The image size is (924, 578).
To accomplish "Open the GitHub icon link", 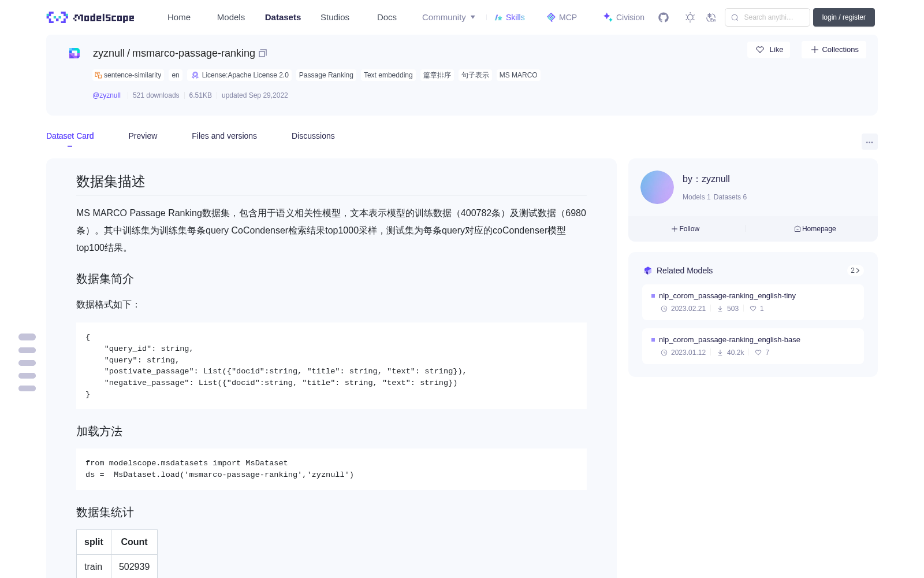I will point(664,17).
